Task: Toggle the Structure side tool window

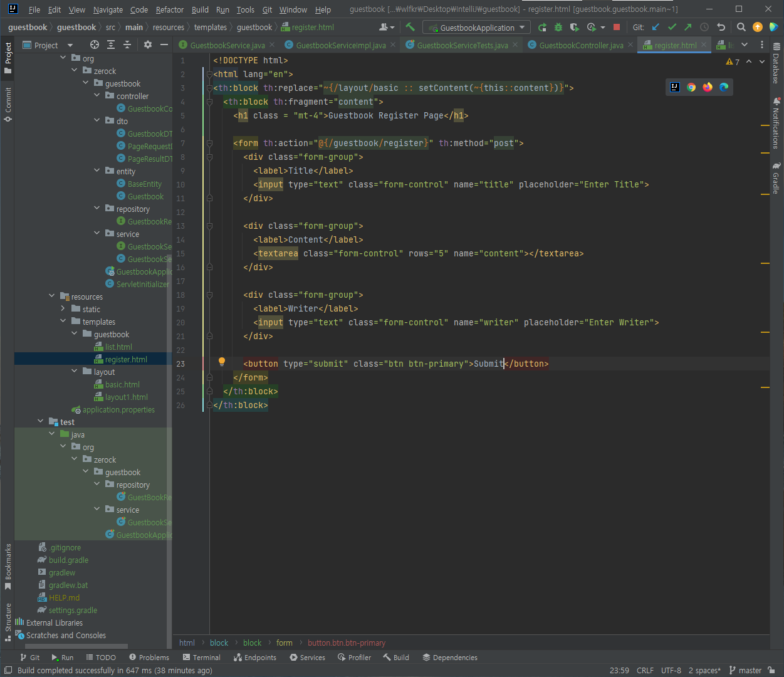Action: pos(8,622)
